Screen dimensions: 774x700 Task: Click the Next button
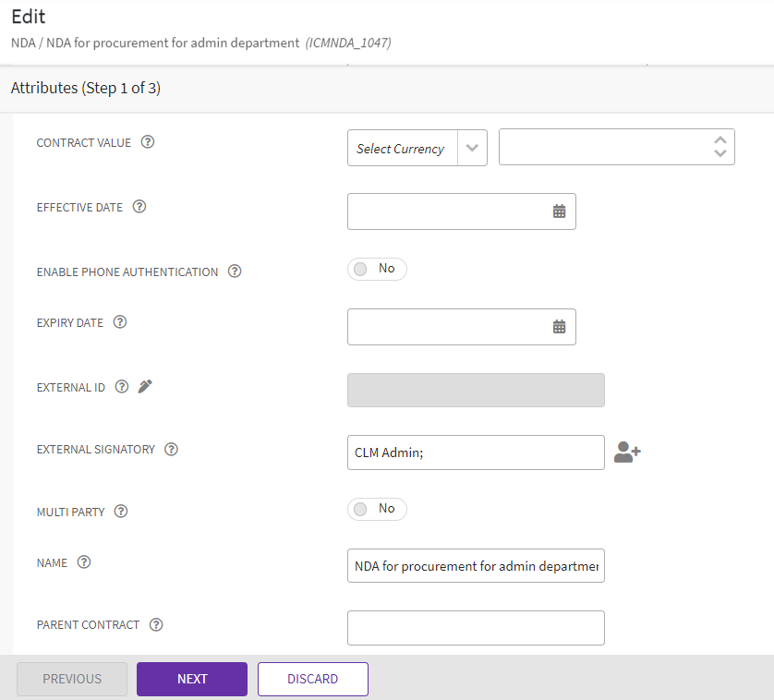pos(192,679)
